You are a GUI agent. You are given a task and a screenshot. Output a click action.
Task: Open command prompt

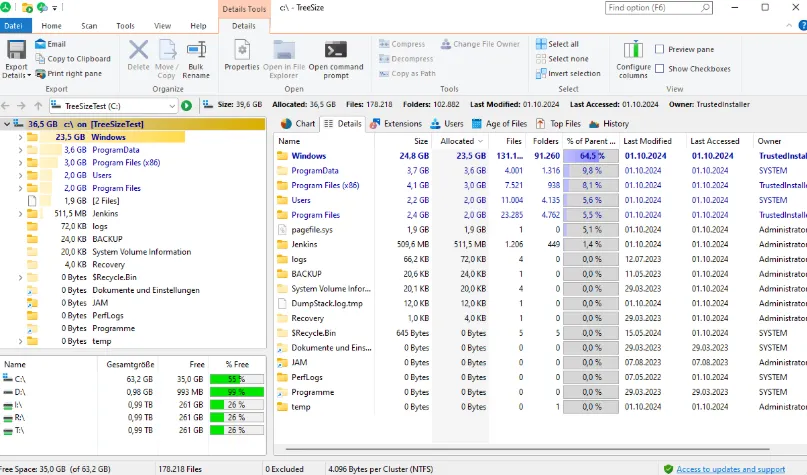tap(336, 60)
